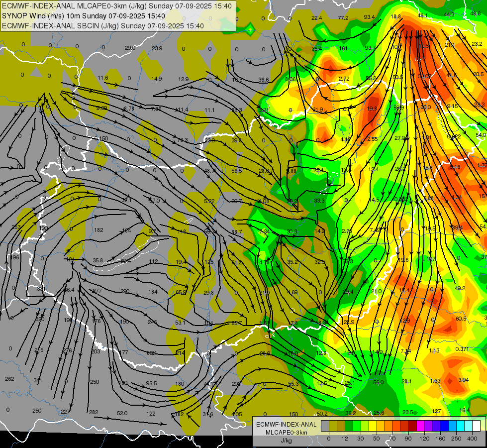Viewport: 487px width, 448px height.
Task: Click the map value 55.3
Action: [293, 384]
